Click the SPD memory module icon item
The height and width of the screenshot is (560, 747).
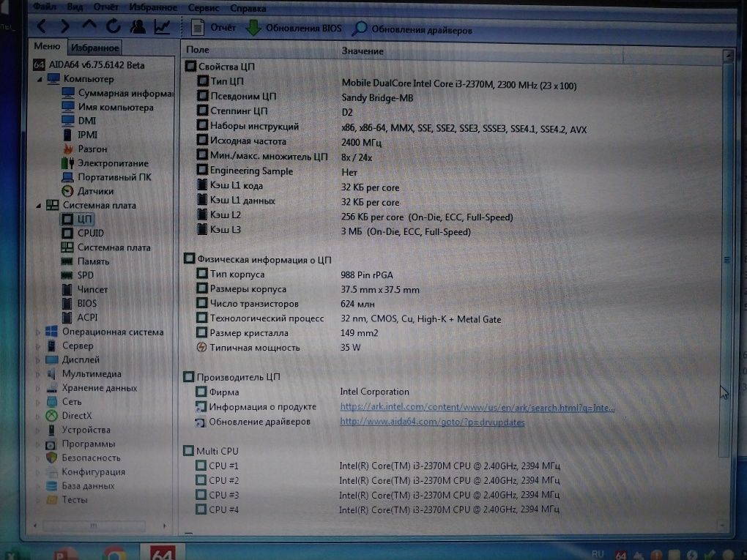tap(67, 275)
